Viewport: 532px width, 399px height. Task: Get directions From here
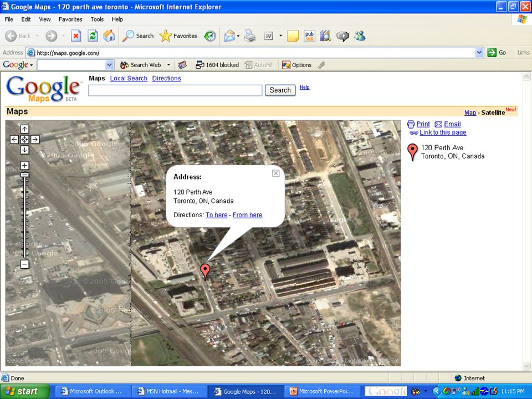click(247, 215)
